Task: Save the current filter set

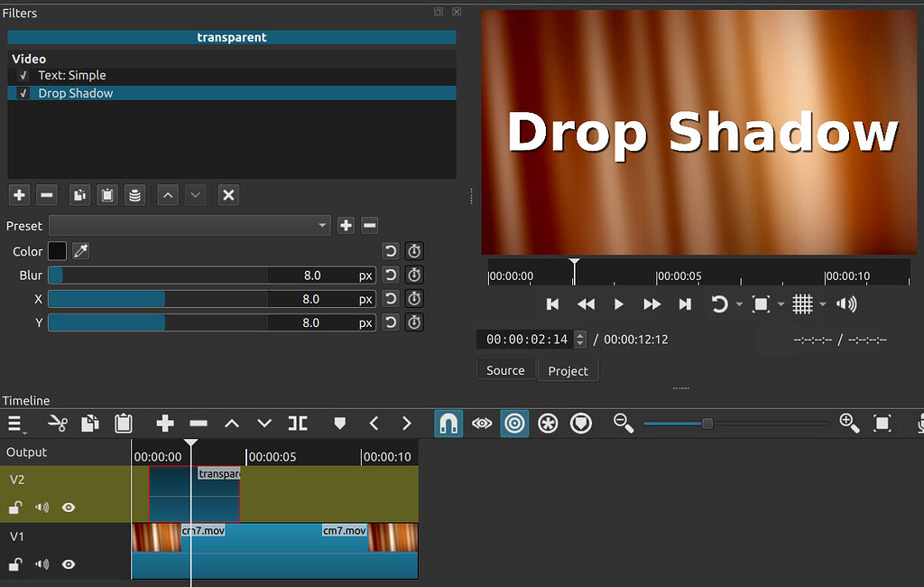Action: 136,194
